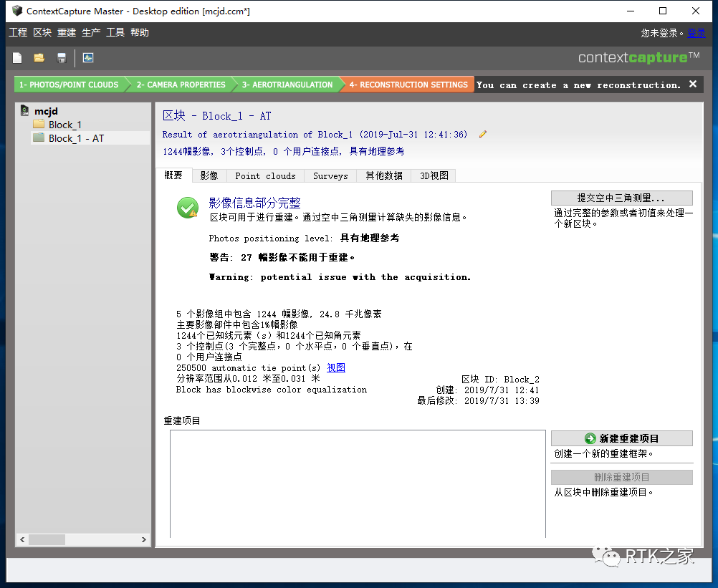Select the 2- CAMERA PROPERTIES workflow step
Image resolution: width=718 pixels, height=588 pixels.
point(181,85)
